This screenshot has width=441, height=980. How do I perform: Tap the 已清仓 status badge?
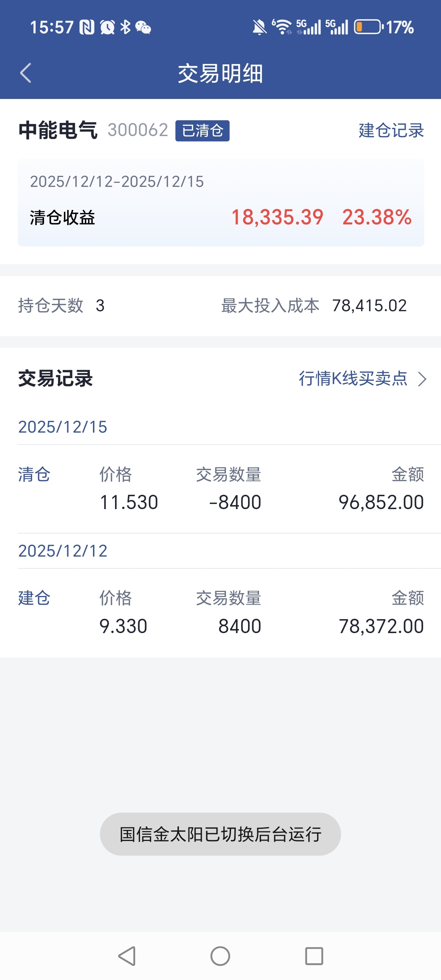click(x=202, y=131)
